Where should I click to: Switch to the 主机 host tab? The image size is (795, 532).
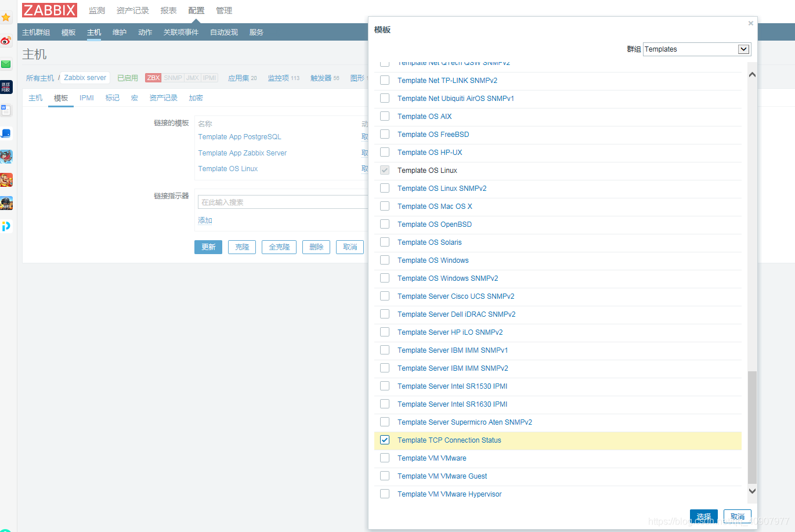coord(35,98)
